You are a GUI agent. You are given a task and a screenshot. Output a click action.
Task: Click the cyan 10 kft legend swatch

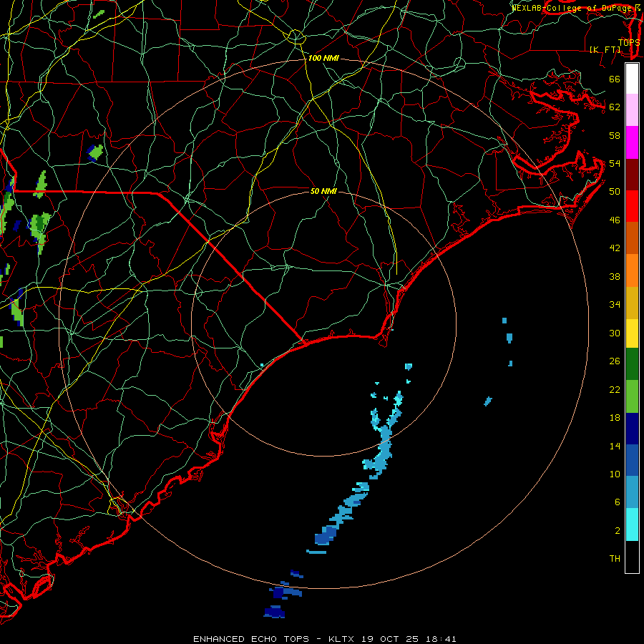tap(632, 525)
